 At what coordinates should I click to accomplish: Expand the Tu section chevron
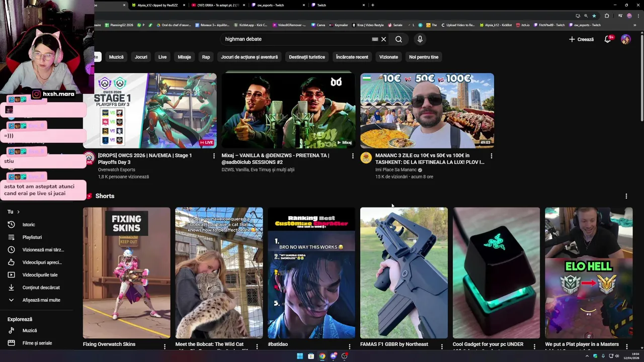[x=18, y=212]
